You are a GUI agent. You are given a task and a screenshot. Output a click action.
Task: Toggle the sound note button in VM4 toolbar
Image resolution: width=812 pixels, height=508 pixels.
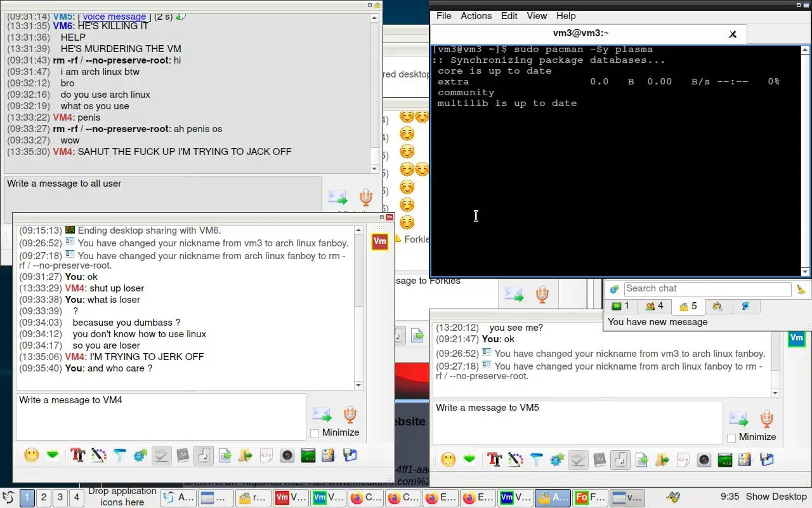click(204, 455)
